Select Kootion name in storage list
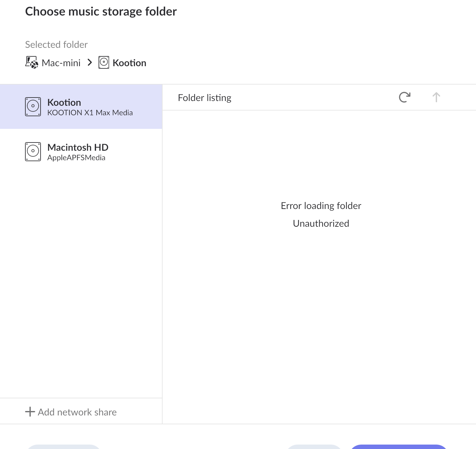 tap(64, 103)
